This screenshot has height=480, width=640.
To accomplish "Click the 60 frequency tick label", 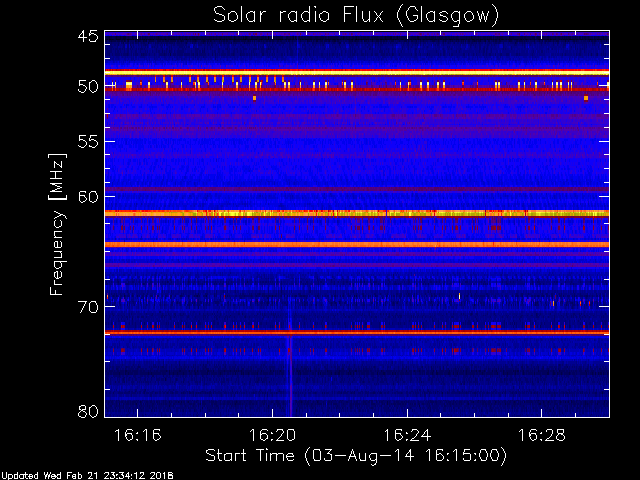I will (x=88, y=196).
